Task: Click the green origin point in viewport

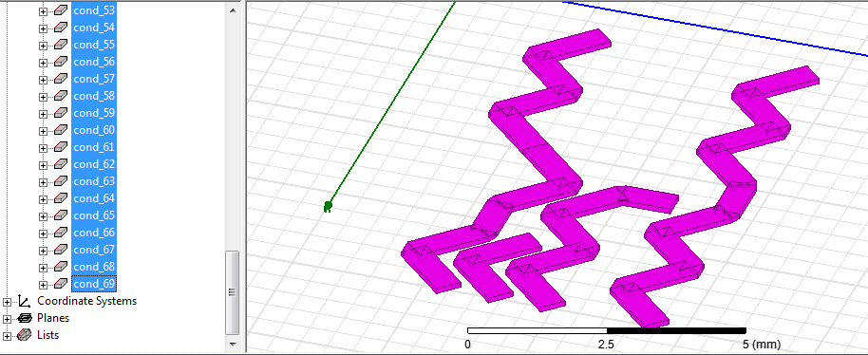Action: pos(328,207)
